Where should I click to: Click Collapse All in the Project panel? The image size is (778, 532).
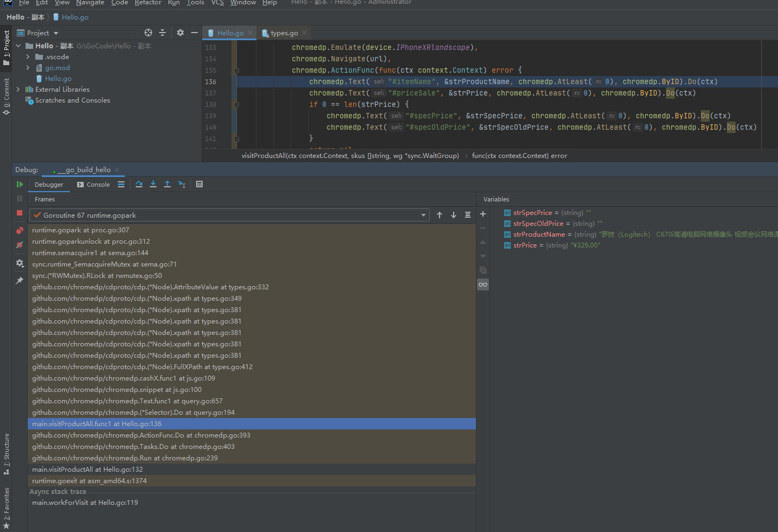coord(162,33)
